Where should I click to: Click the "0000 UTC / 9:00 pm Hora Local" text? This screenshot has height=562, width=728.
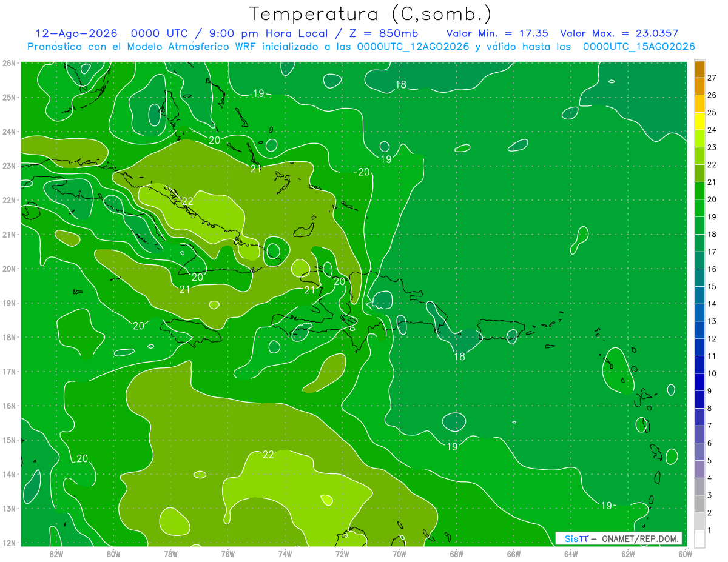tap(229, 33)
